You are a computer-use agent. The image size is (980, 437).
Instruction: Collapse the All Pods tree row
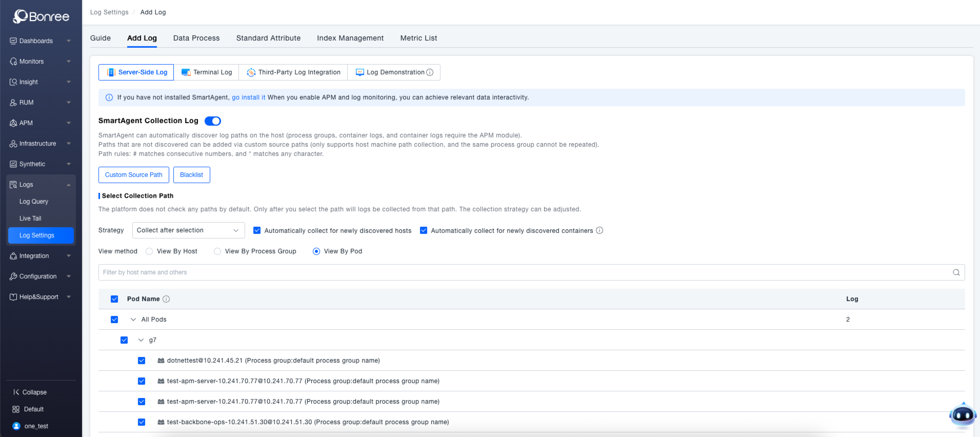[133, 320]
